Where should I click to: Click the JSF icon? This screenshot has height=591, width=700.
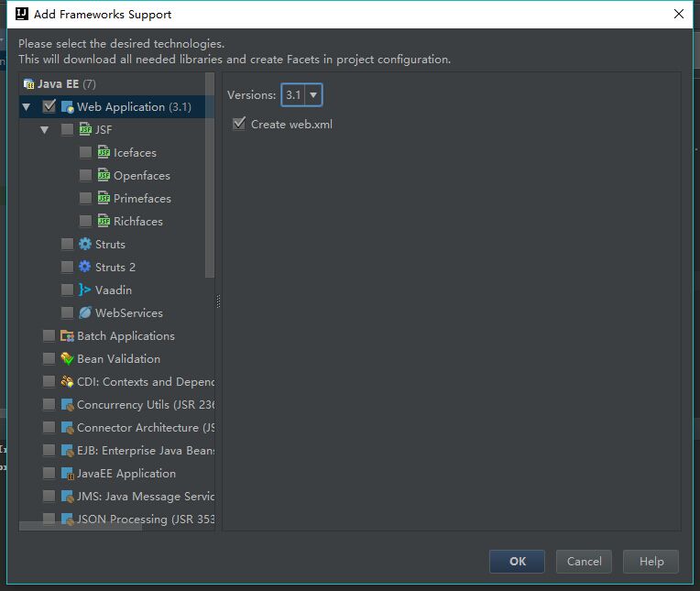[85, 129]
